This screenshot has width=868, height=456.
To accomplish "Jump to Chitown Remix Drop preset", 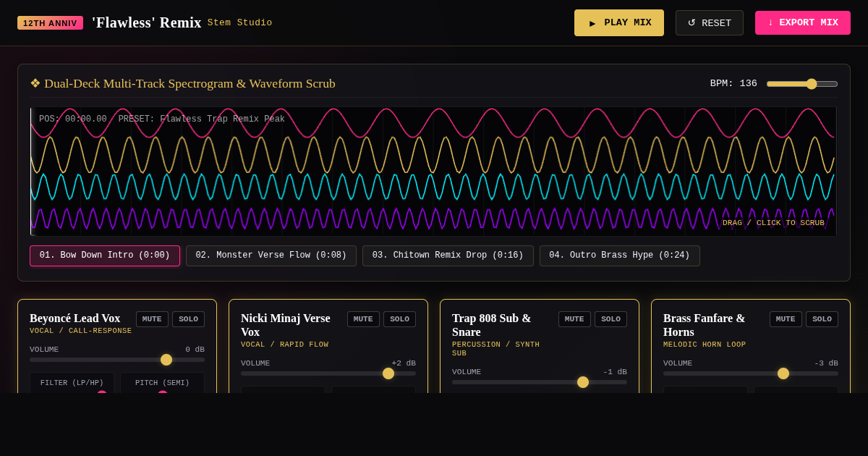I will click(x=448, y=256).
